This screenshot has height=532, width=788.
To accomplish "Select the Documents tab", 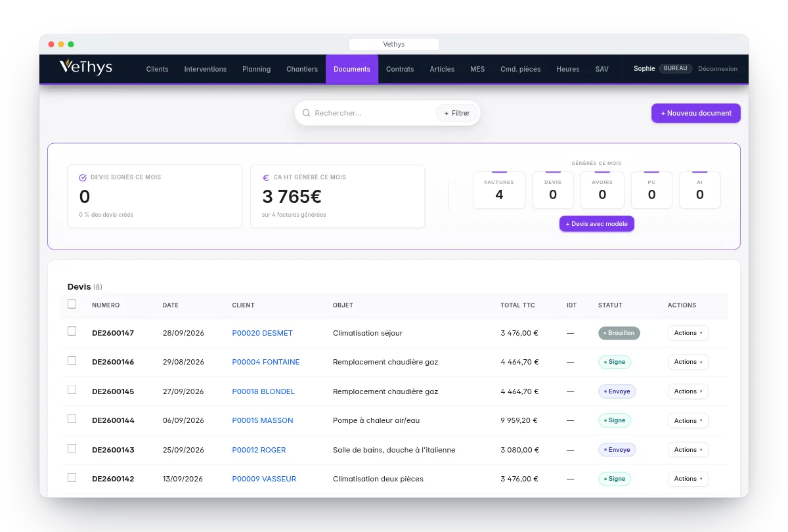I will (x=352, y=69).
